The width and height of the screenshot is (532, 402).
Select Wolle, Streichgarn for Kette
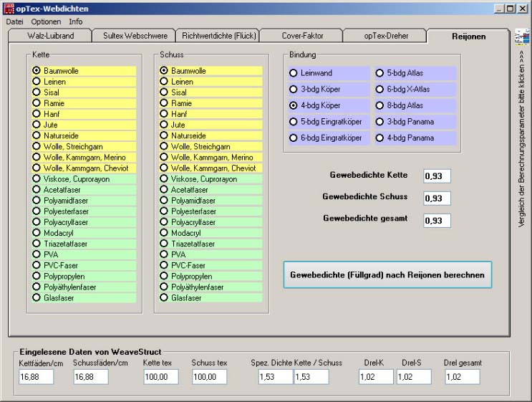84,147
